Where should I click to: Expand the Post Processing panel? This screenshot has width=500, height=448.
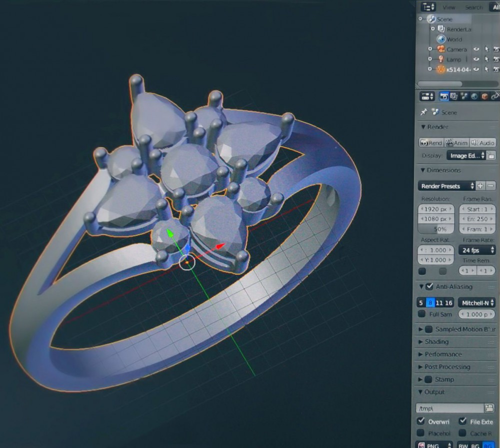coord(420,367)
